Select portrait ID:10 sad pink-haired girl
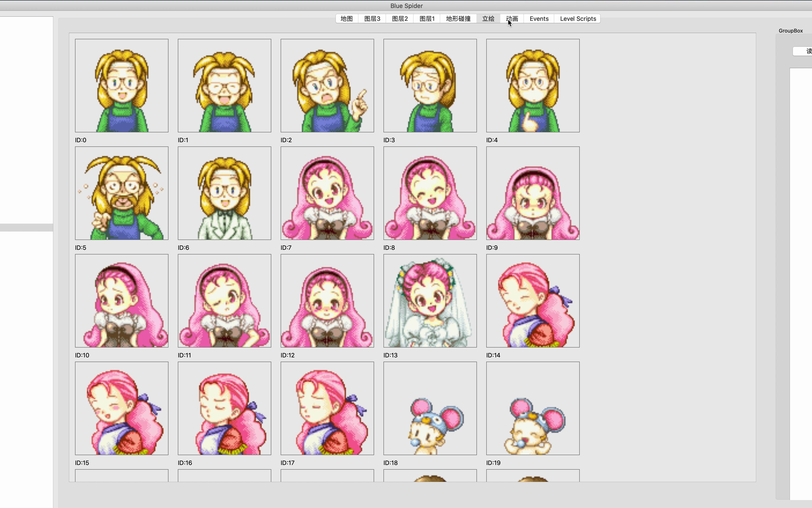Viewport: 812px width, 508px height. point(122,301)
